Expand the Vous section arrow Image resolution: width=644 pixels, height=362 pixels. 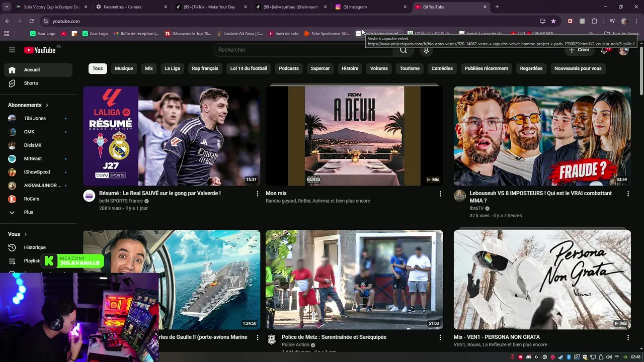pyautogui.click(x=26, y=234)
